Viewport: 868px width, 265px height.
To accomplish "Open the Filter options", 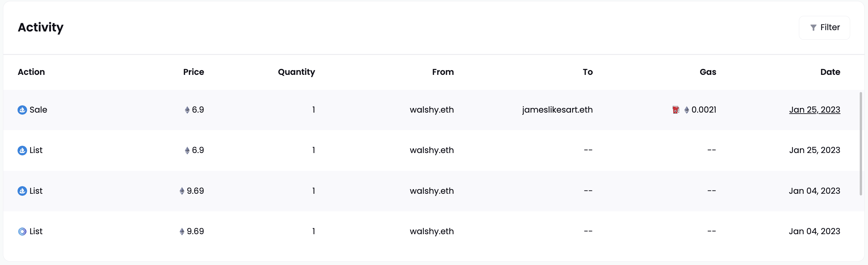I will pos(824,28).
